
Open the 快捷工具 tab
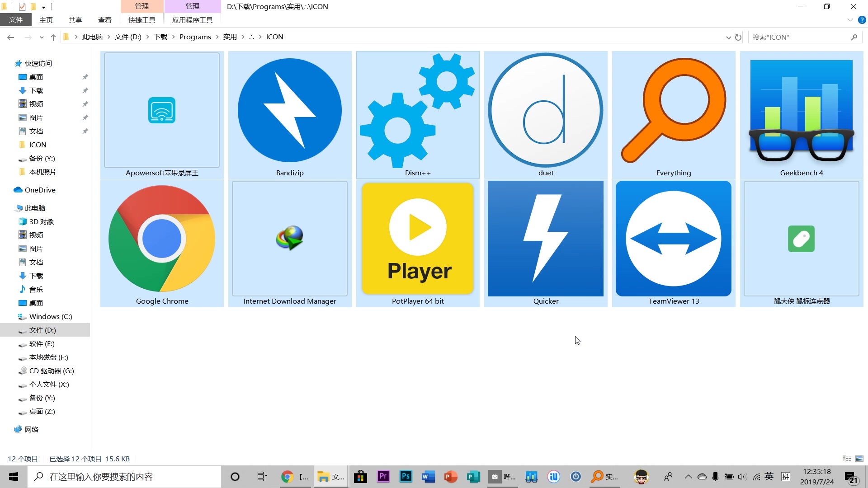pos(142,20)
